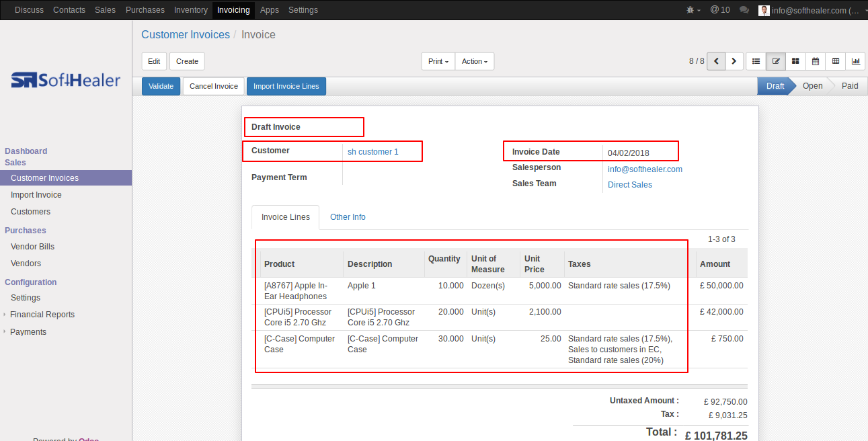Click the user avatar photo in top bar
Viewport: 868px width, 441px height.
pos(764,10)
